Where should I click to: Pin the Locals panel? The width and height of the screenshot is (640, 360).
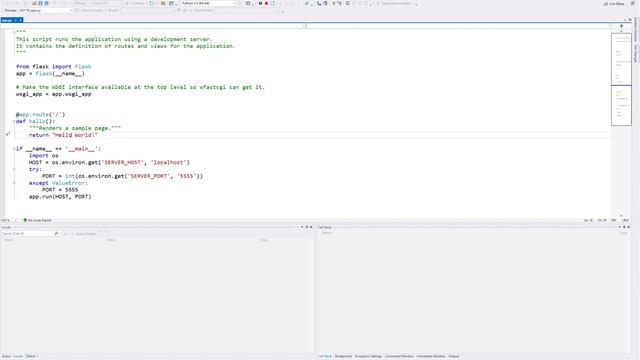click(x=307, y=227)
